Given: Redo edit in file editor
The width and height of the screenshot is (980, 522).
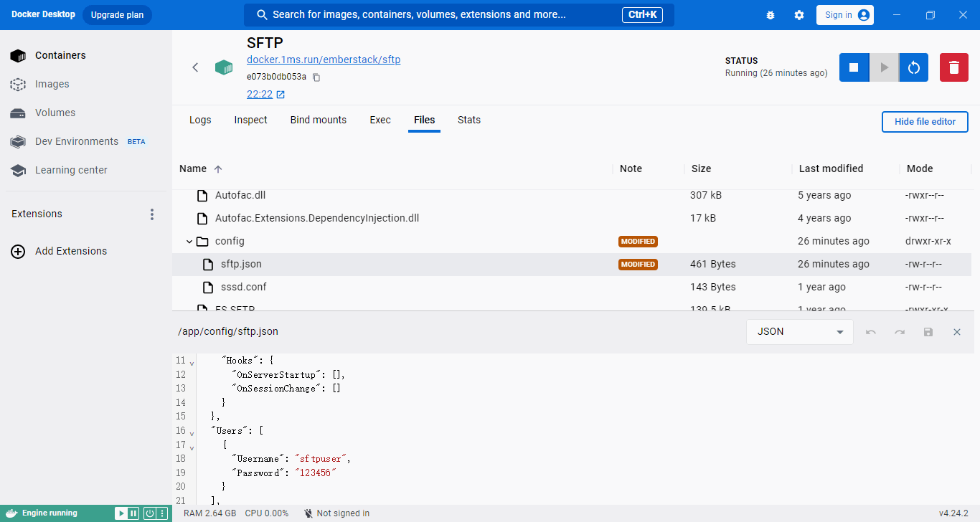Looking at the screenshot, I should coord(900,332).
